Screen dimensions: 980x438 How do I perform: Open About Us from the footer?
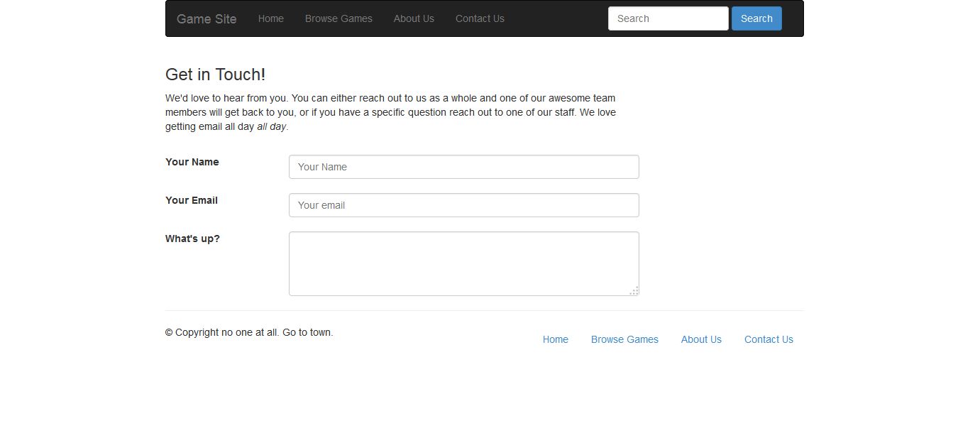tap(701, 339)
